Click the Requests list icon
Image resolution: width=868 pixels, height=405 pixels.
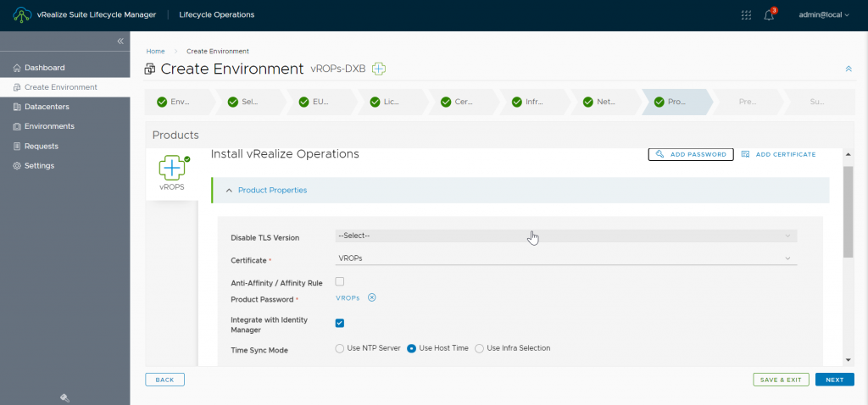pos(17,147)
